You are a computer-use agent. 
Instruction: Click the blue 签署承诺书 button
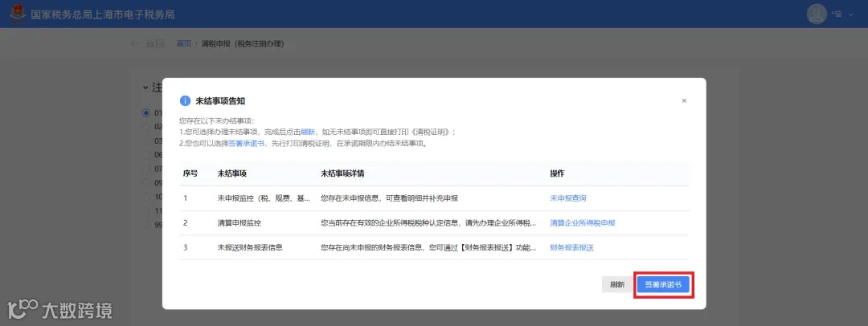(663, 284)
